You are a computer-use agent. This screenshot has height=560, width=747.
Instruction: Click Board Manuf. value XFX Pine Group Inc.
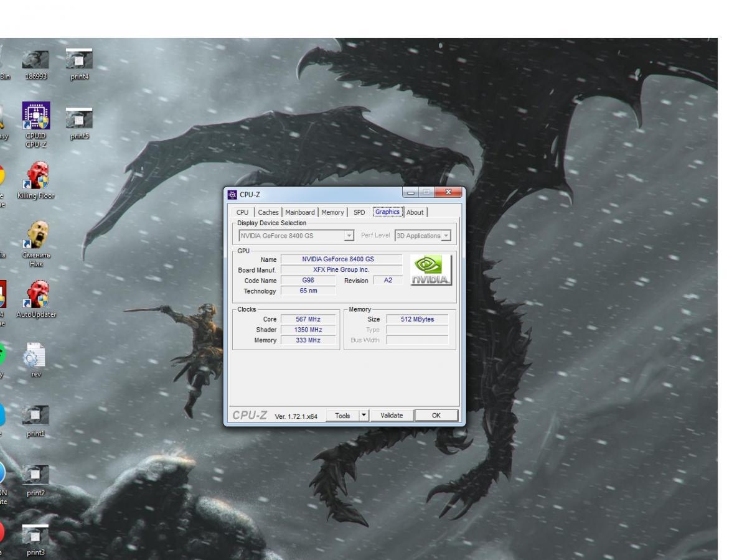[x=341, y=269]
